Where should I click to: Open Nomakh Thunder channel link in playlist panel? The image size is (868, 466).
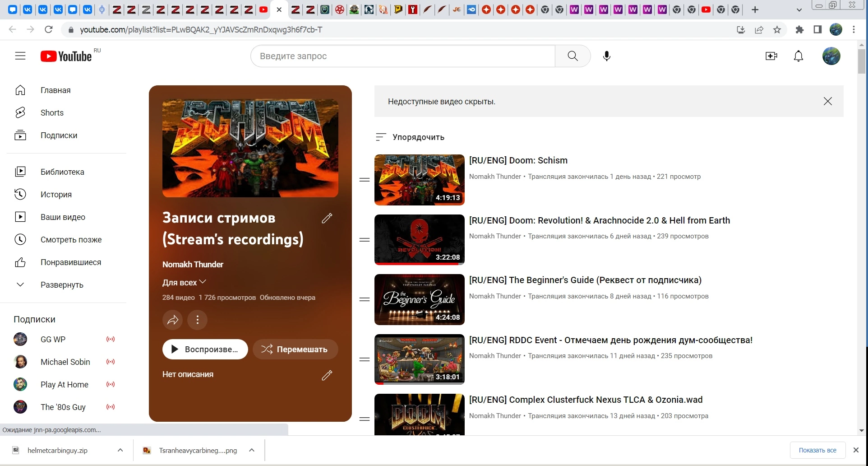click(193, 264)
